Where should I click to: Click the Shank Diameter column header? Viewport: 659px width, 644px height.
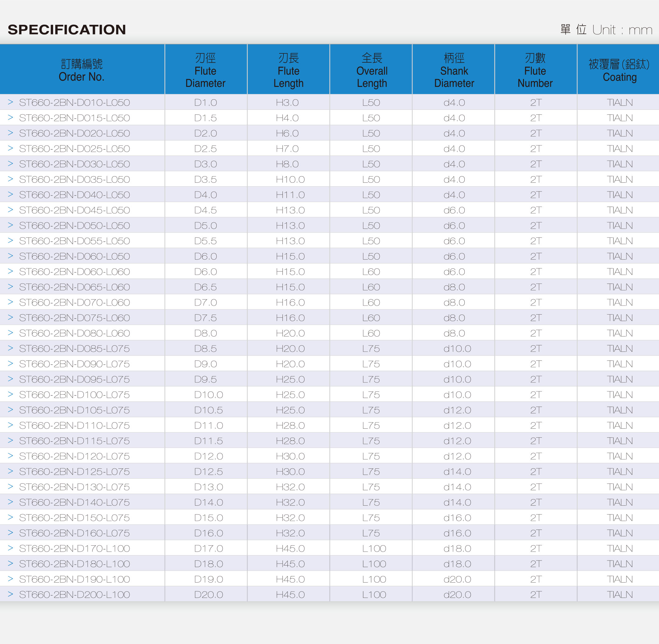click(454, 69)
